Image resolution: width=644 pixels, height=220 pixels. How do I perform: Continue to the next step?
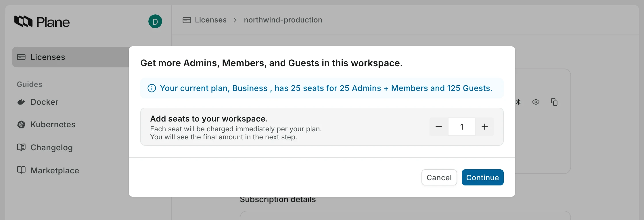[x=482, y=177]
